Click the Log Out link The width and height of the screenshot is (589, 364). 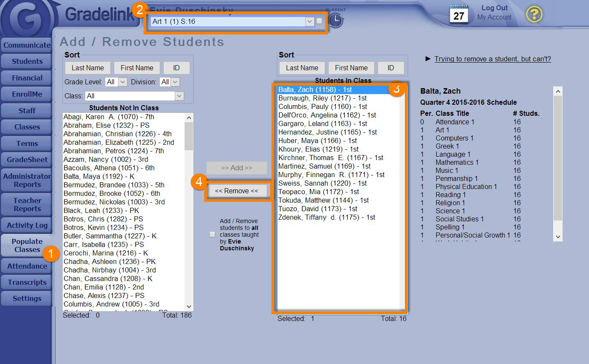click(494, 8)
